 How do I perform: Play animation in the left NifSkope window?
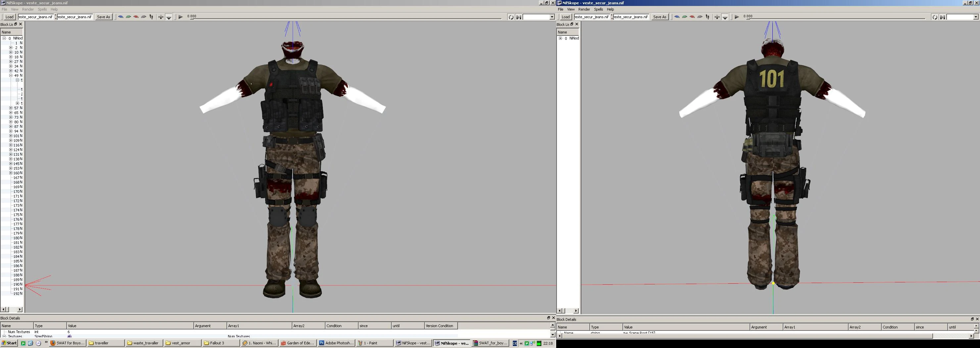tap(181, 17)
